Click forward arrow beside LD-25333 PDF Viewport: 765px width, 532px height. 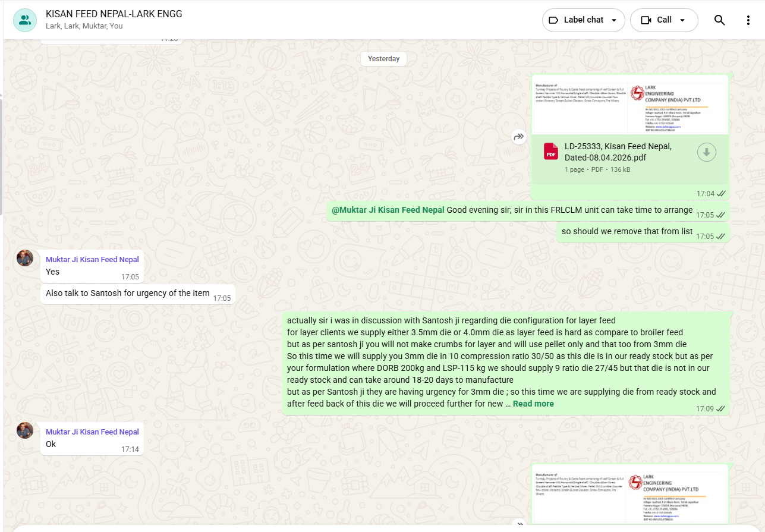tap(519, 137)
